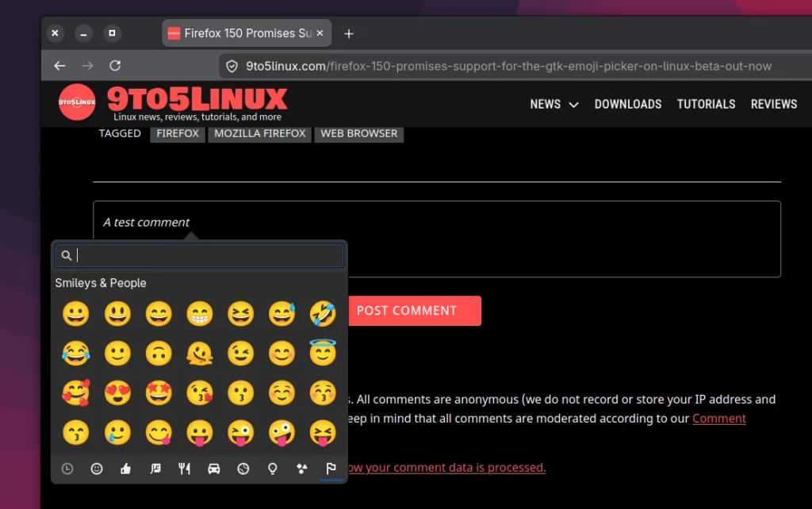Click the emoji search field
The height and width of the screenshot is (509, 812).
pyautogui.click(x=206, y=255)
